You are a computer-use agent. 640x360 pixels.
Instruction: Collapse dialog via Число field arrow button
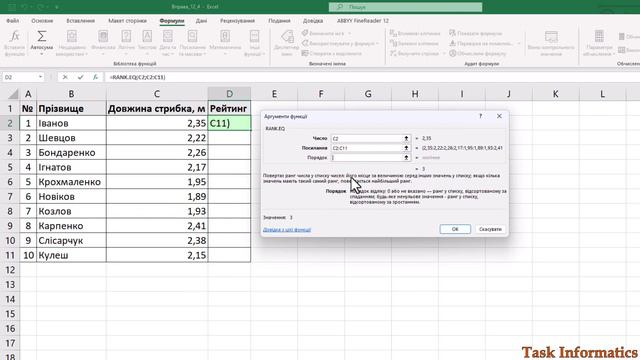pyautogui.click(x=406, y=138)
